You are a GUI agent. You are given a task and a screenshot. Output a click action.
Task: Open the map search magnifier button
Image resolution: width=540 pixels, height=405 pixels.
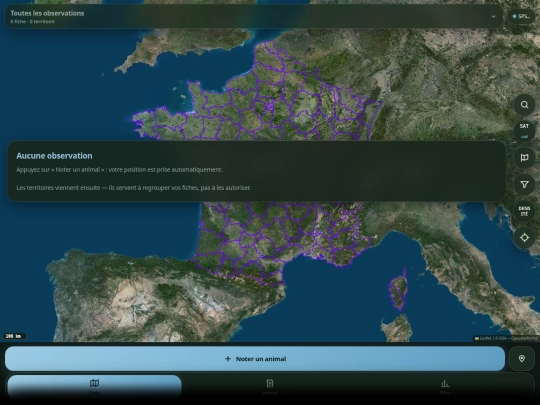click(524, 105)
